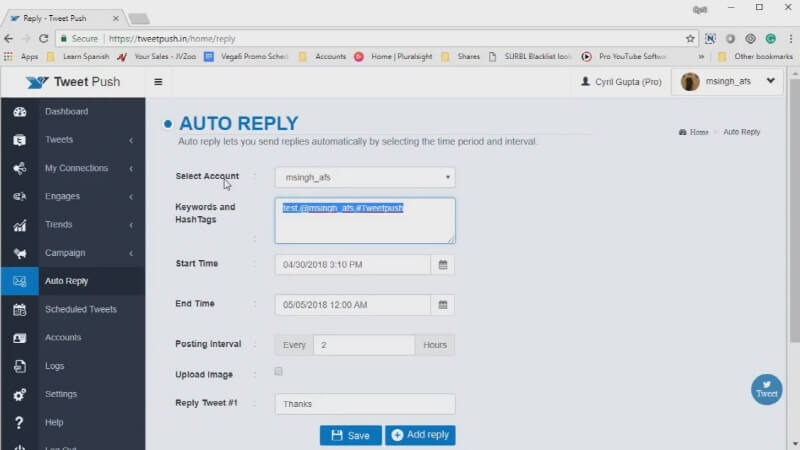The width and height of the screenshot is (800, 450).
Task: Click the Campaign bullhorn icon
Action: [19, 253]
